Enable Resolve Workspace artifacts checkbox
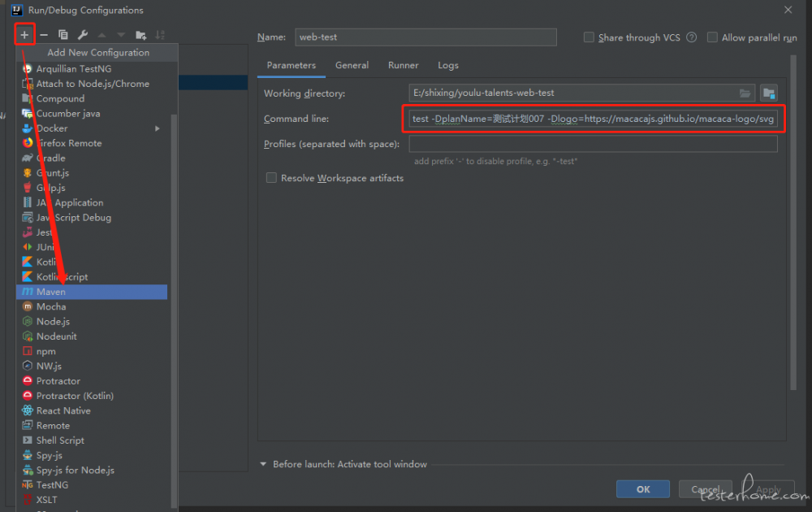Image resolution: width=812 pixels, height=512 pixels. 271,178
